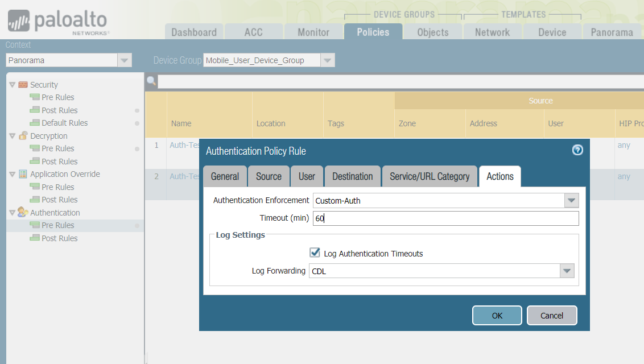Open Authentication Enforcement dropdown arrow
Screen dimensions: 644x364
[x=571, y=201]
